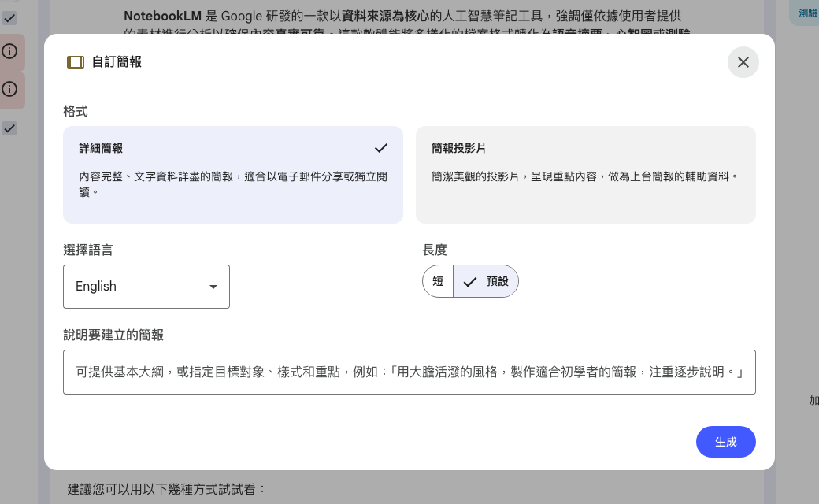Select the 簡報投影片 format card

586,175
